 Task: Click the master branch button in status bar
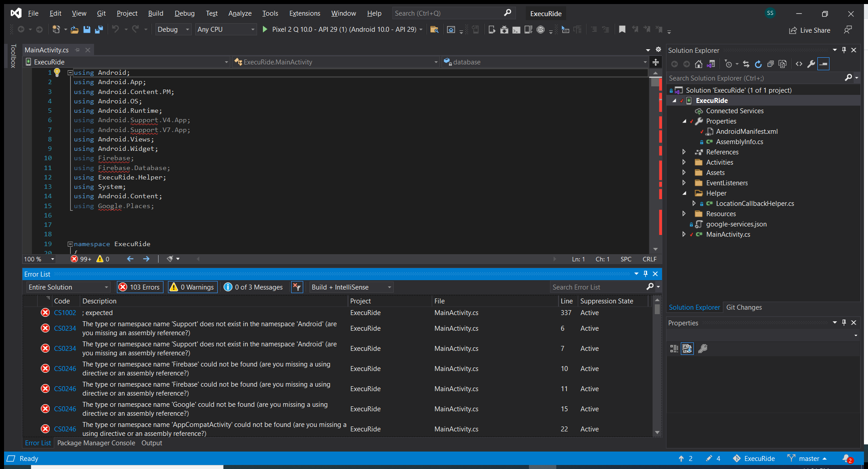point(807,459)
